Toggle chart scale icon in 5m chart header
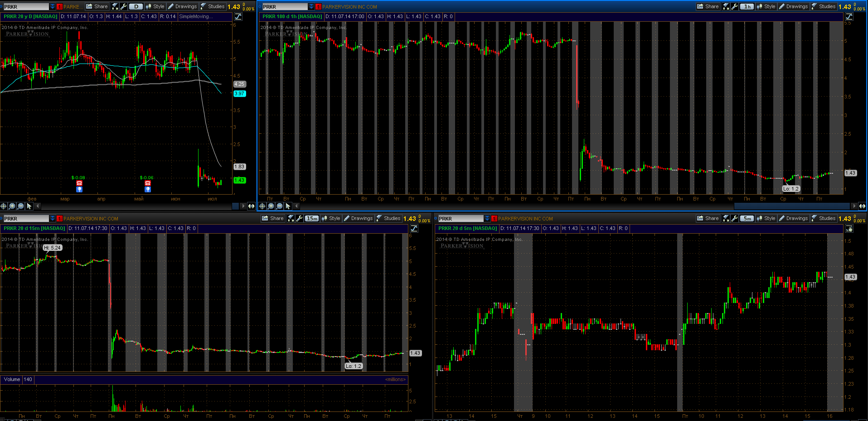Screen dimensions: 868x421 (x=849, y=229)
